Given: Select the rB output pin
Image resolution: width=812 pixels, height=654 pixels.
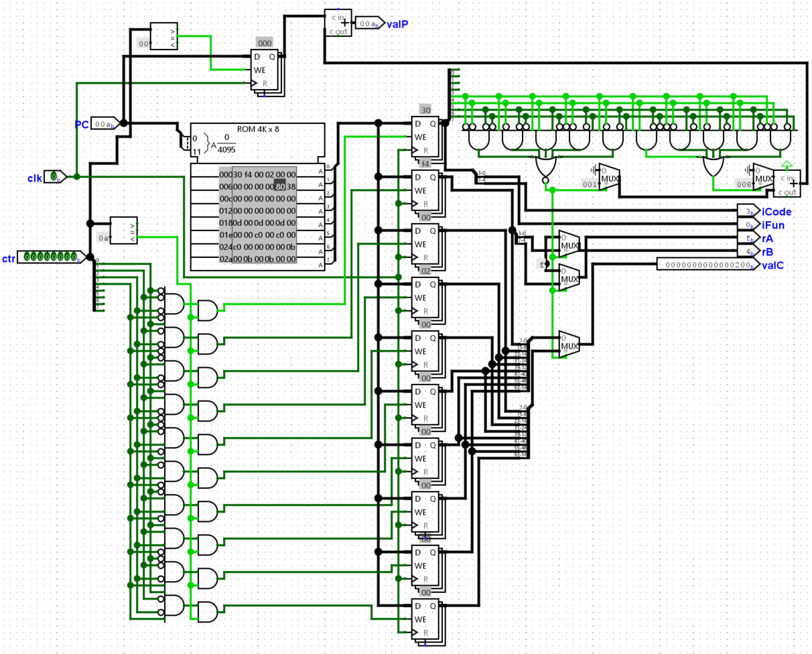Looking at the screenshot, I should (x=748, y=251).
